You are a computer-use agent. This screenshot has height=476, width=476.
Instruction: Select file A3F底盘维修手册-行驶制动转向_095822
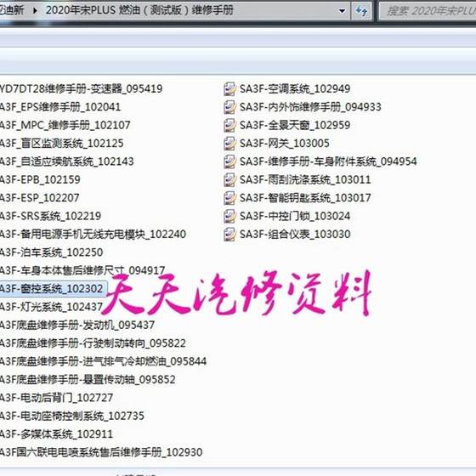point(93,343)
